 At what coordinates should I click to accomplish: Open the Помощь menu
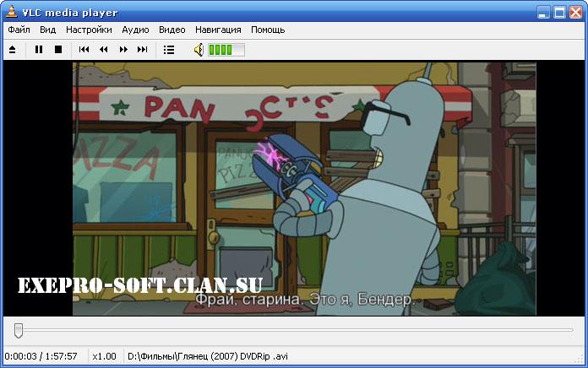click(x=268, y=30)
